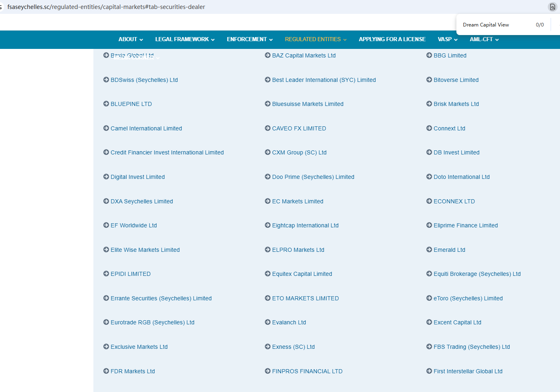Click the arrow icon next to Camel International Limited
Viewport: 560px width, 392px height.
106,128
